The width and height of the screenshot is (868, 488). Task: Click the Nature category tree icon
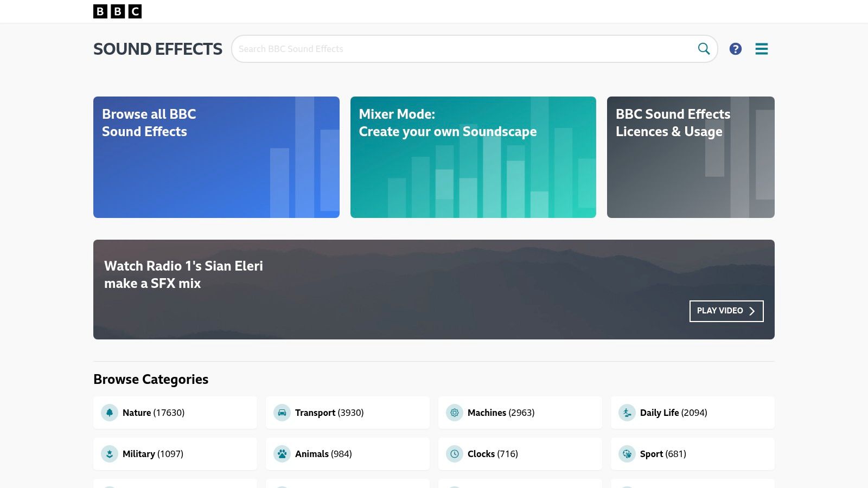110,413
